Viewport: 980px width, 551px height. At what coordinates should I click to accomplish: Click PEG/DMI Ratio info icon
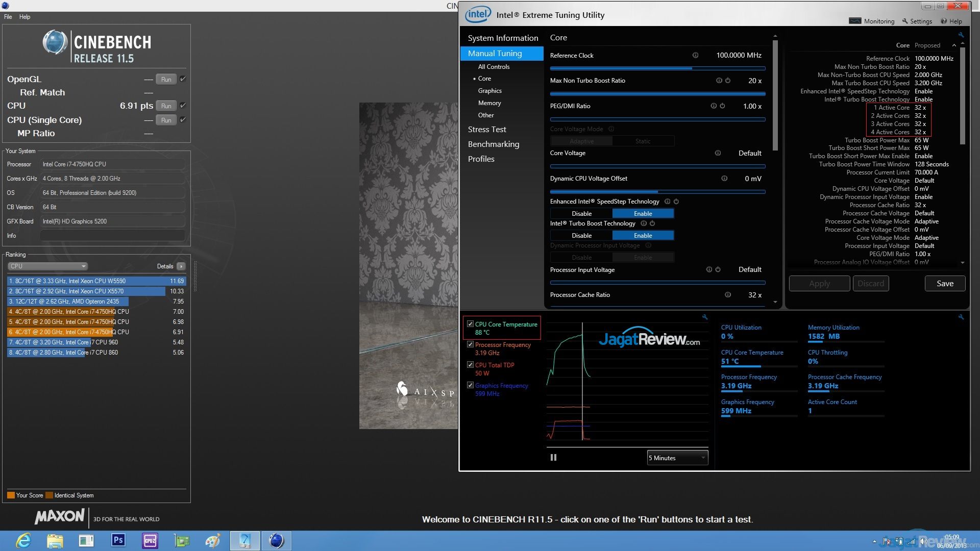[x=714, y=106]
